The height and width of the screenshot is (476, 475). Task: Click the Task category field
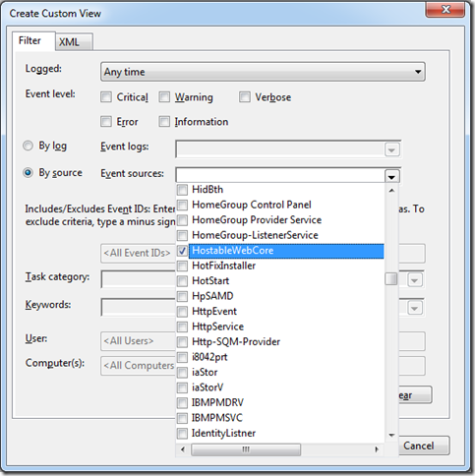click(x=139, y=279)
